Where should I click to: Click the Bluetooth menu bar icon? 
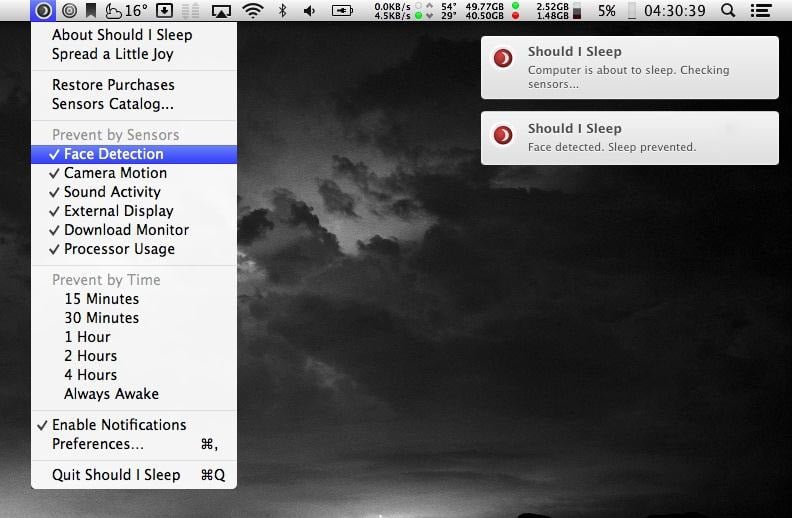click(282, 11)
